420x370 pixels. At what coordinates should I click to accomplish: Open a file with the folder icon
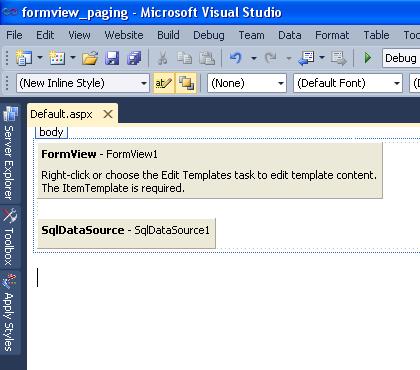pos(90,58)
